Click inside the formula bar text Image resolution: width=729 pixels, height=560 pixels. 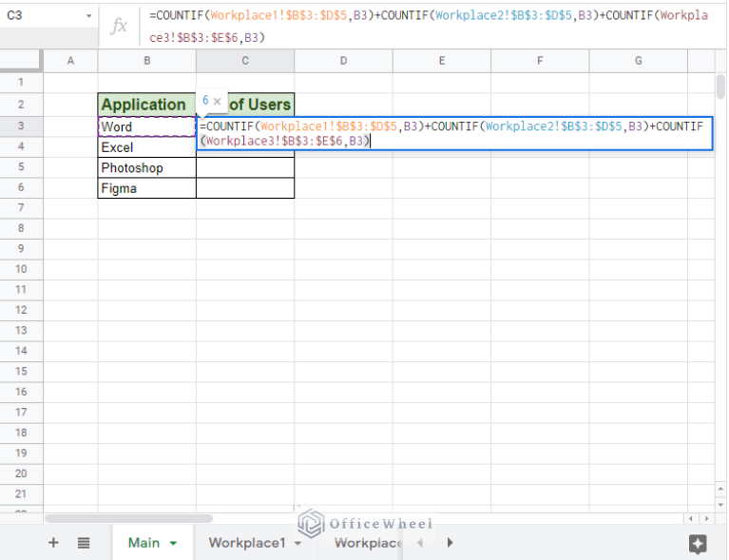428,26
